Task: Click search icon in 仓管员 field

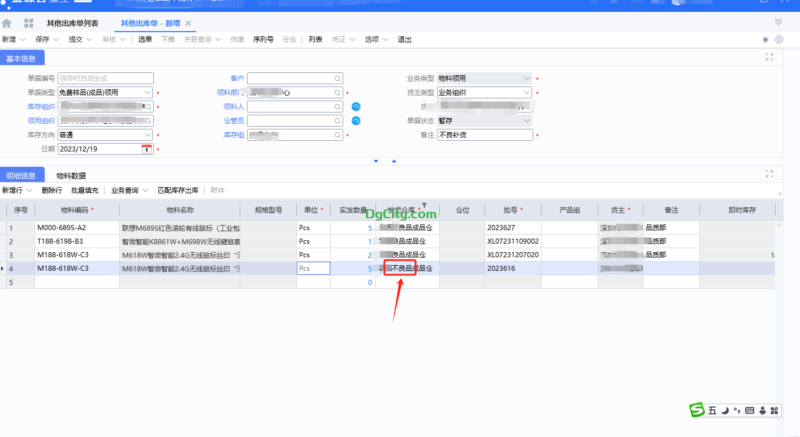Action: (x=337, y=121)
